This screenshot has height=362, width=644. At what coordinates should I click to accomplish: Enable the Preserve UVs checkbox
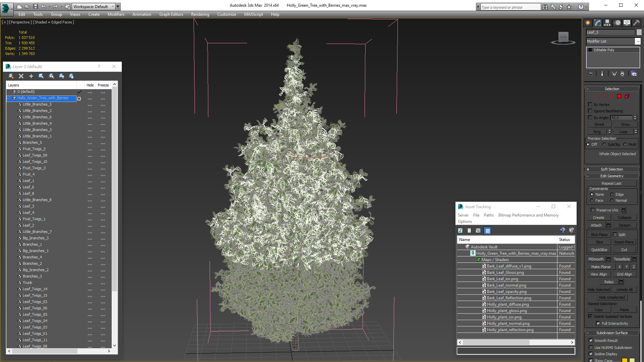(x=593, y=210)
